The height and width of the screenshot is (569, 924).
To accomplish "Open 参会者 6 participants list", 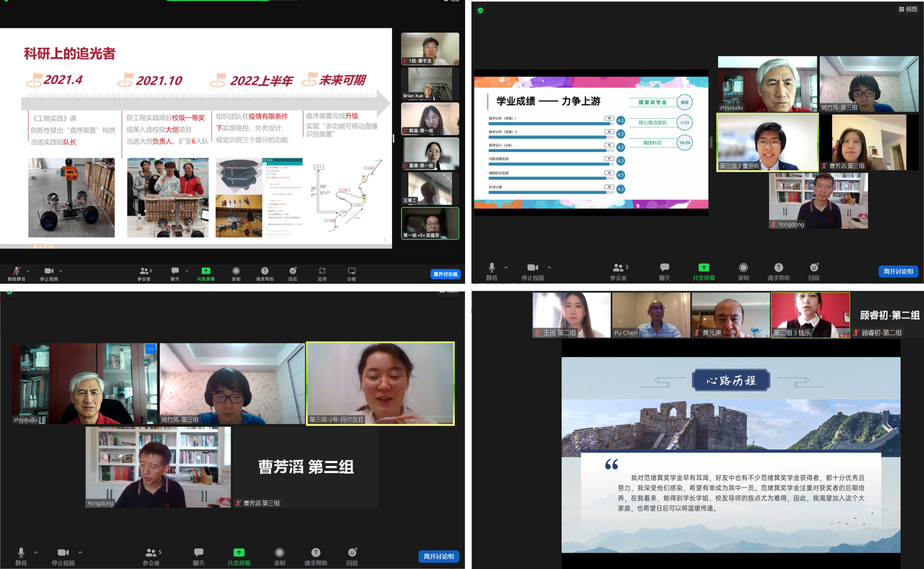I will pos(144,274).
